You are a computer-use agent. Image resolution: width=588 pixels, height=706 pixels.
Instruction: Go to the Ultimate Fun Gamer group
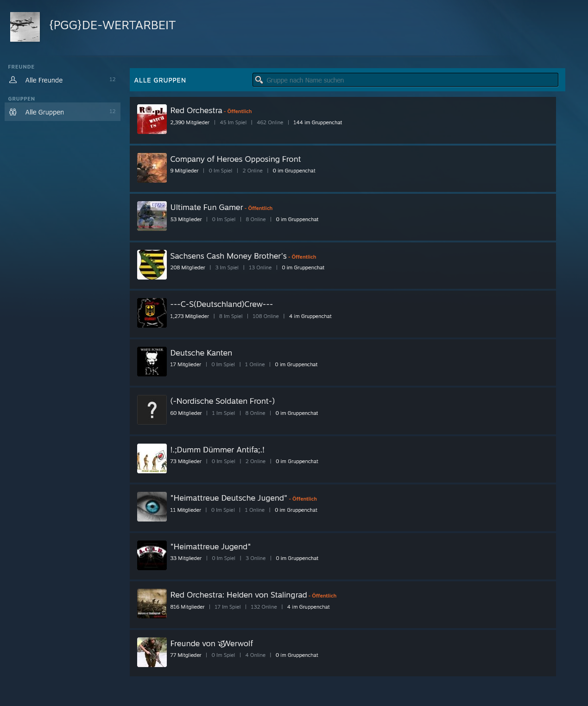click(x=206, y=207)
